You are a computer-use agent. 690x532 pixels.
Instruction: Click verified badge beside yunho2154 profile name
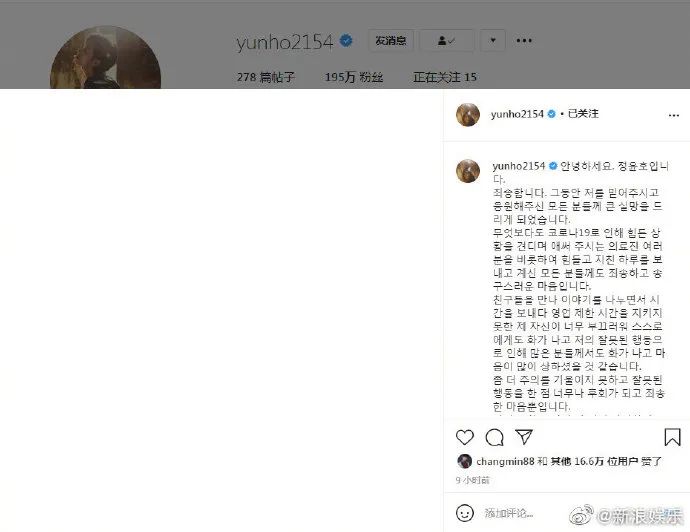pos(346,41)
